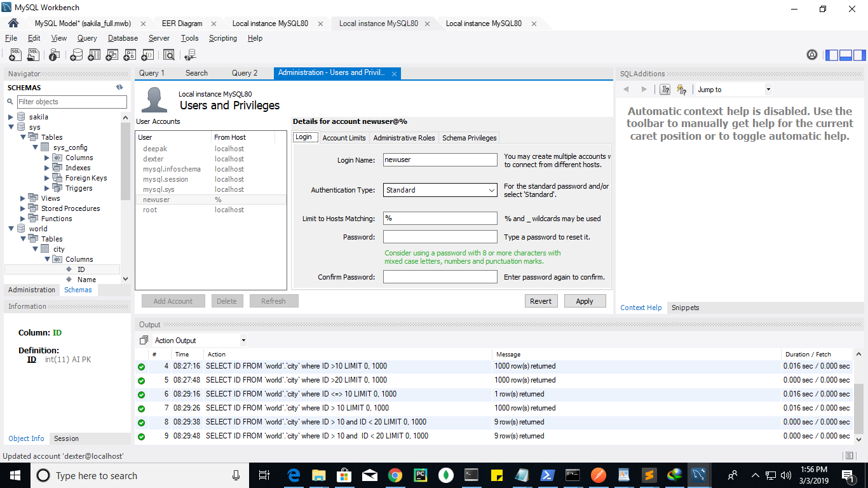This screenshot has width=868, height=488.
Task: Open Sublime Text from the taskbar
Action: click(649, 475)
